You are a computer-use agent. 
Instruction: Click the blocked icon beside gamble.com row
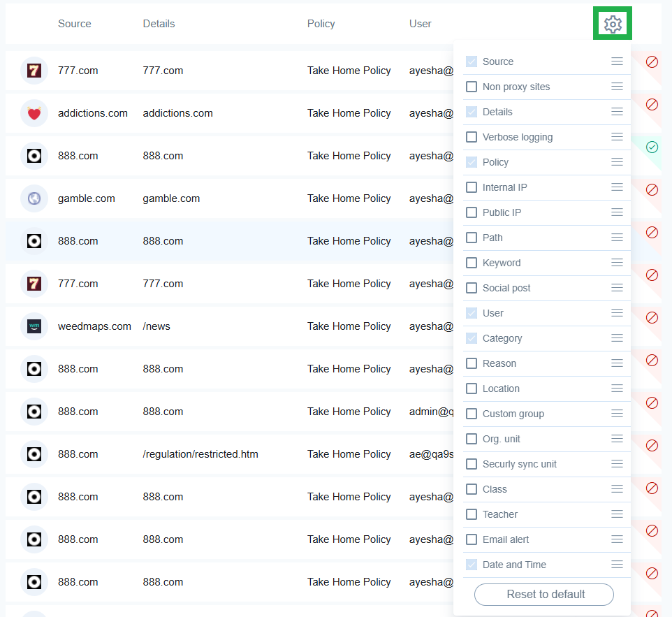[x=652, y=189]
